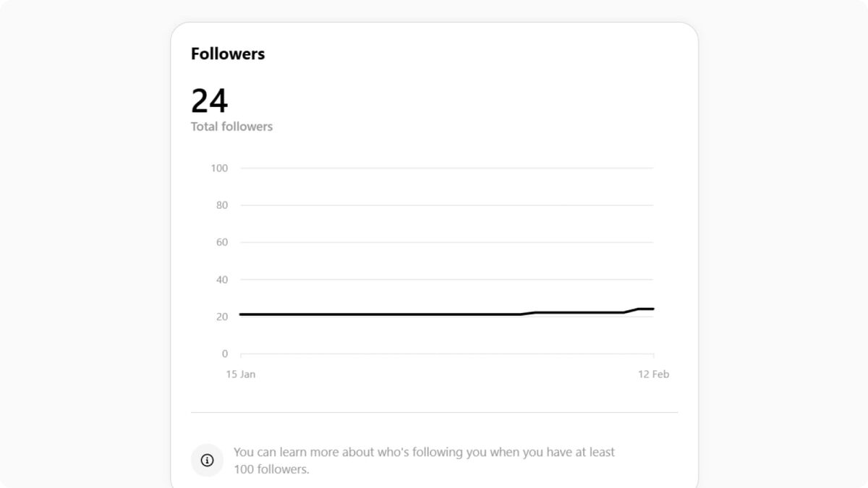The image size is (868, 488).
Task: Click the Total followers label
Action: click(x=231, y=127)
